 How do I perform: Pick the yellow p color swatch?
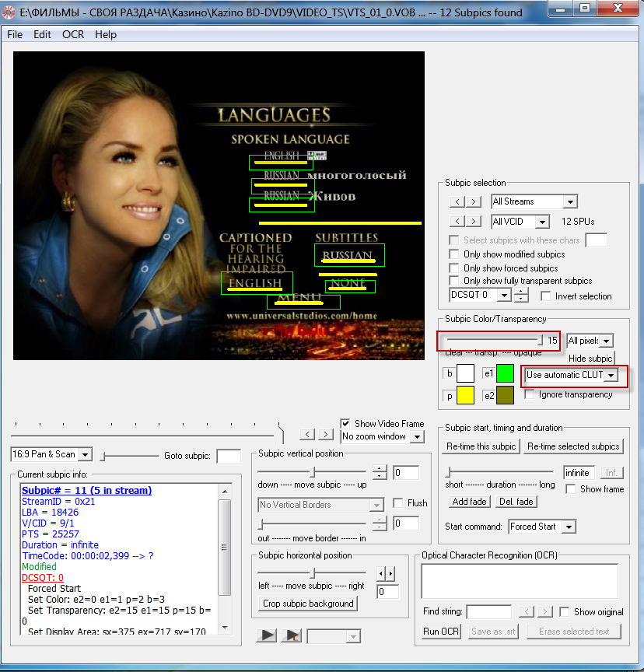(x=465, y=395)
